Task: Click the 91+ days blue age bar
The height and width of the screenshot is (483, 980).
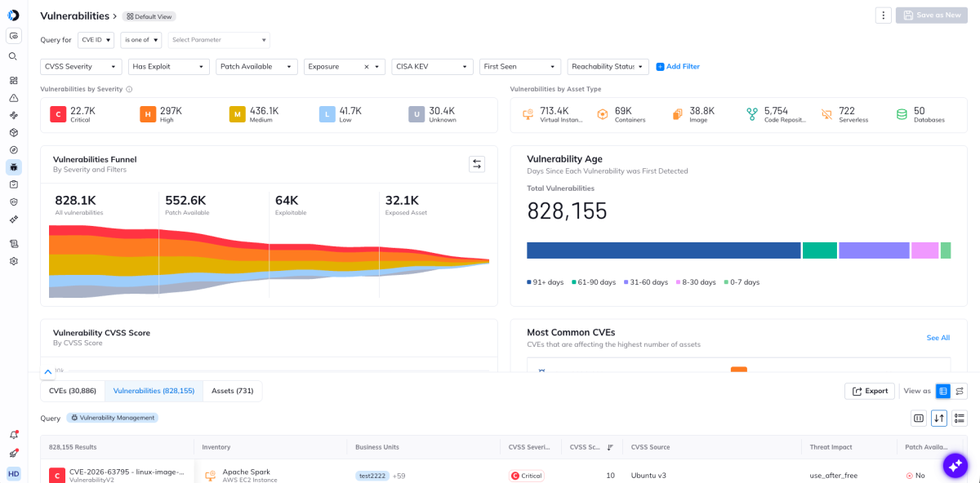Action: click(x=663, y=250)
